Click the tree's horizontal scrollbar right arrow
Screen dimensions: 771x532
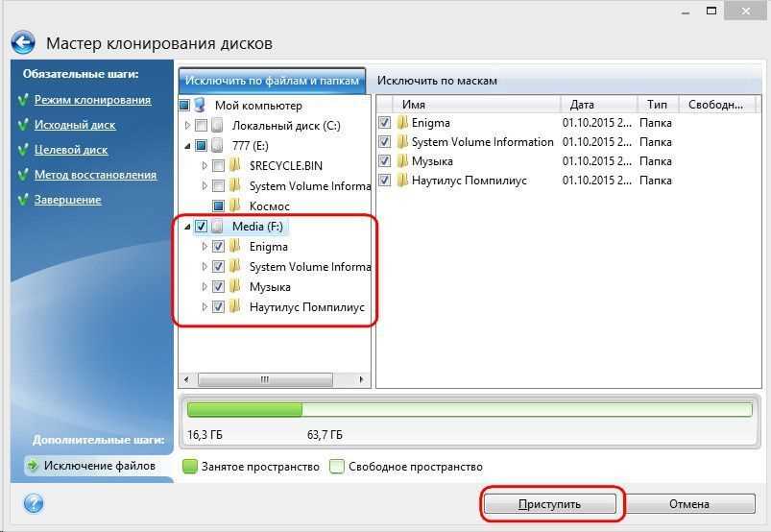click(361, 379)
